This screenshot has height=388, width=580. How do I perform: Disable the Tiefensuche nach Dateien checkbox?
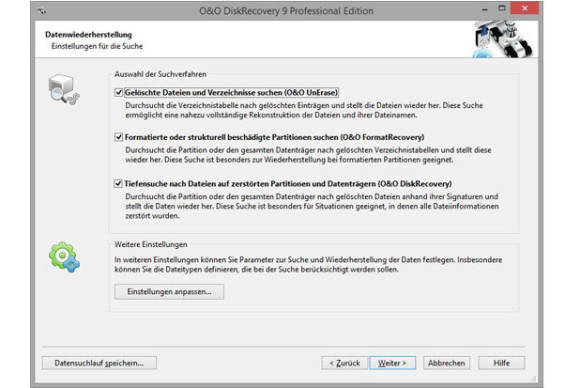click(118, 183)
